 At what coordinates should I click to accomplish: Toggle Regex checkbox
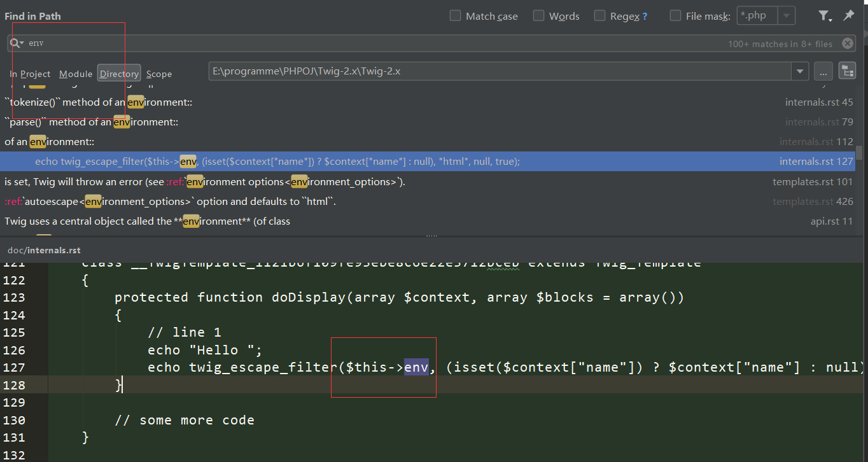point(600,16)
